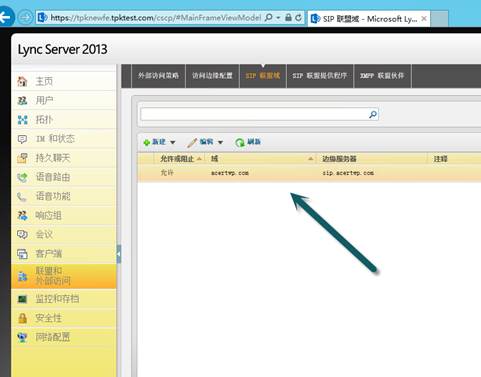Open 语音功能 (Voice Features) in the sidebar
The image size is (481, 377).
[63, 196]
